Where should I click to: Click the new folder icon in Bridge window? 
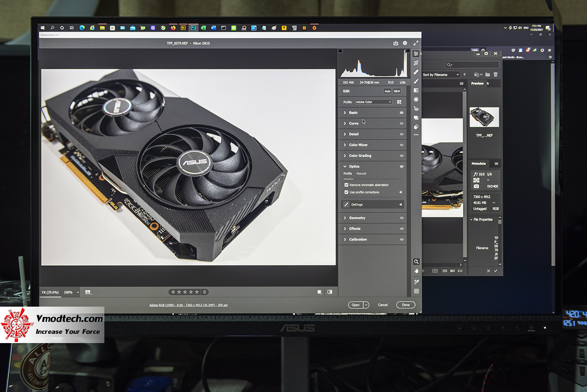[x=488, y=74]
